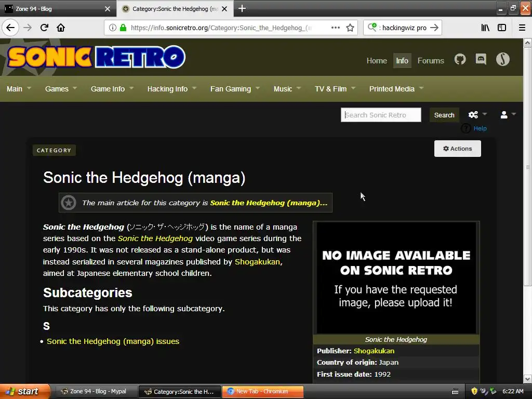Image resolution: width=532 pixels, height=399 pixels.
Task: Click the green padlock security icon
Action: 123,28
